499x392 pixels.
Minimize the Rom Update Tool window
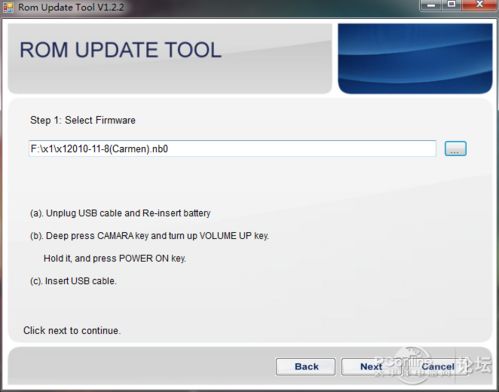[x=431, y=5]
